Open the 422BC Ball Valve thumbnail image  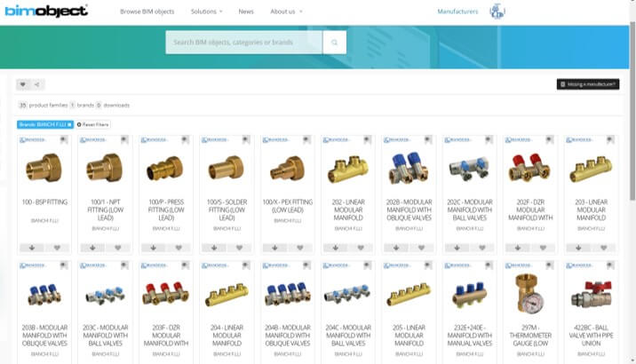coord(591,294)
